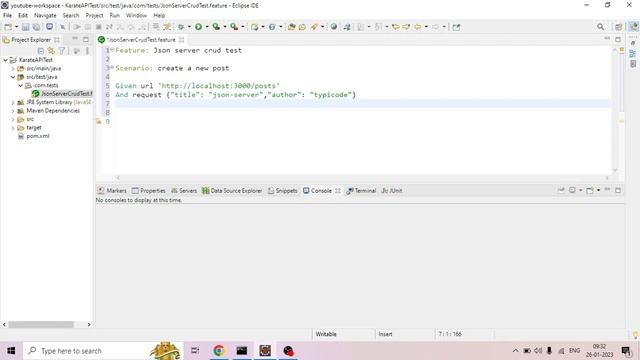Open the Project Explorer filter icon
Screen dimensions: 640x360
pyautogui.click(x=62, y=51)
